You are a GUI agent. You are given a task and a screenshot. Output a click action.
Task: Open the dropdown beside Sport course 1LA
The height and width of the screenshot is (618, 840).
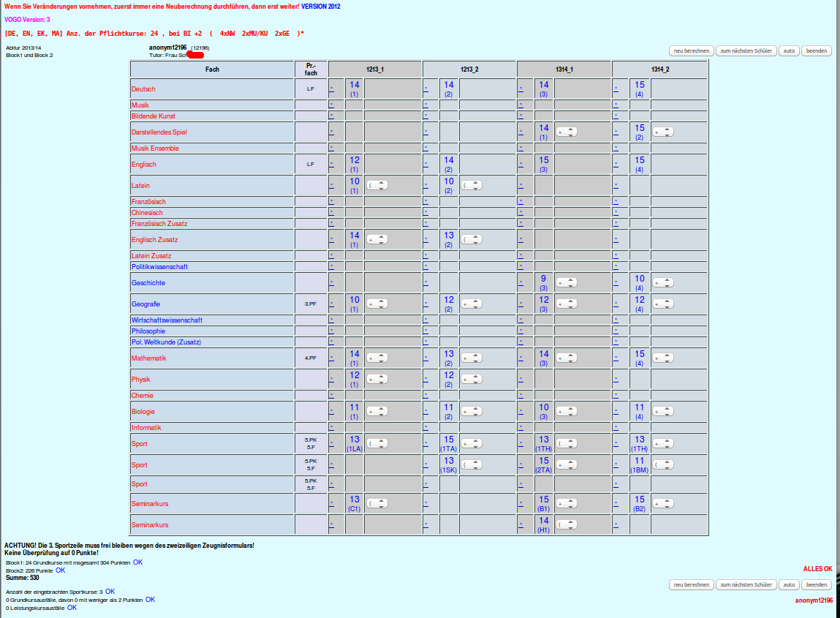point(377,444)
